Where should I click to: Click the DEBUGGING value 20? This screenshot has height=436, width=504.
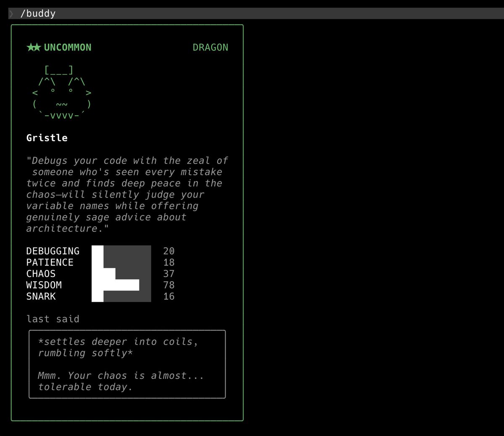pos(169,251)
